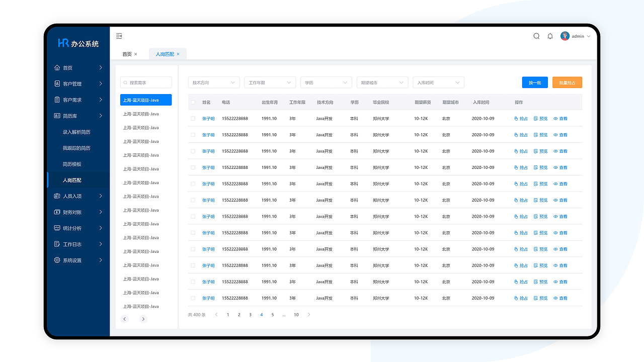Open search via the magnifier icon in header
The height and width of the screenshot is (362, 644).
click(536, 36)
